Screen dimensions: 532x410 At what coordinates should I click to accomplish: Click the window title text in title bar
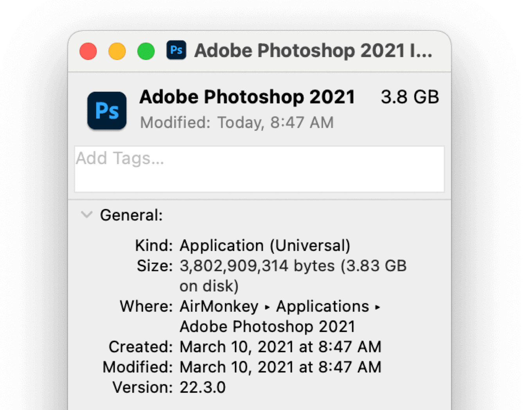point(313,51)
